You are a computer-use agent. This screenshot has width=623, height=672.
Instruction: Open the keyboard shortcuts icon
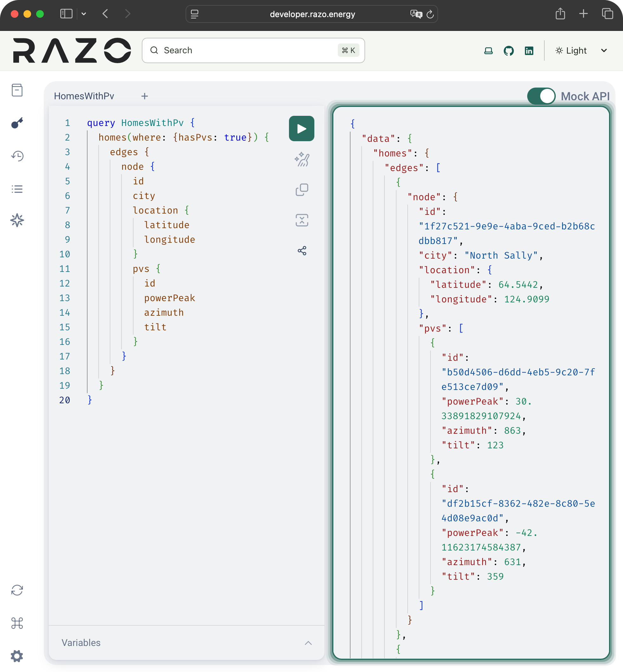coord(17,623)
